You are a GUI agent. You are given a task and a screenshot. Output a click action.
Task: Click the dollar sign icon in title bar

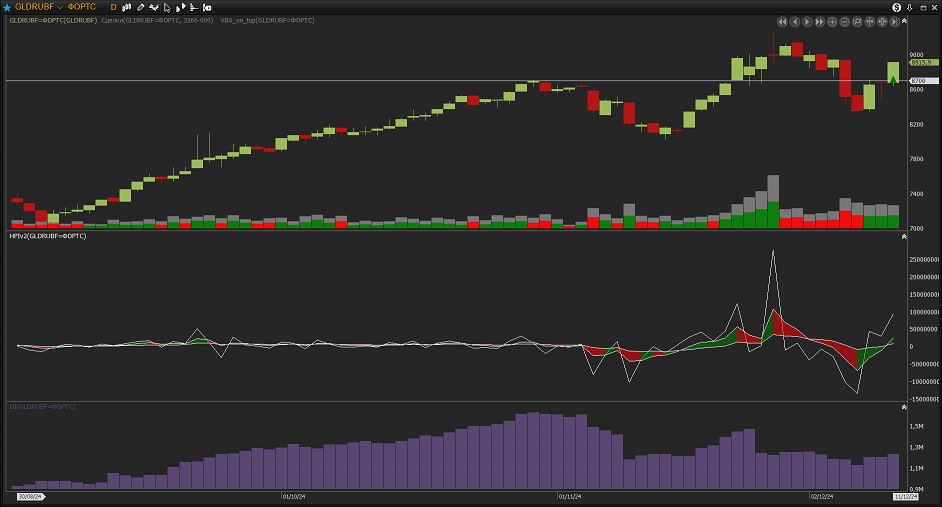tap(897, 7)
